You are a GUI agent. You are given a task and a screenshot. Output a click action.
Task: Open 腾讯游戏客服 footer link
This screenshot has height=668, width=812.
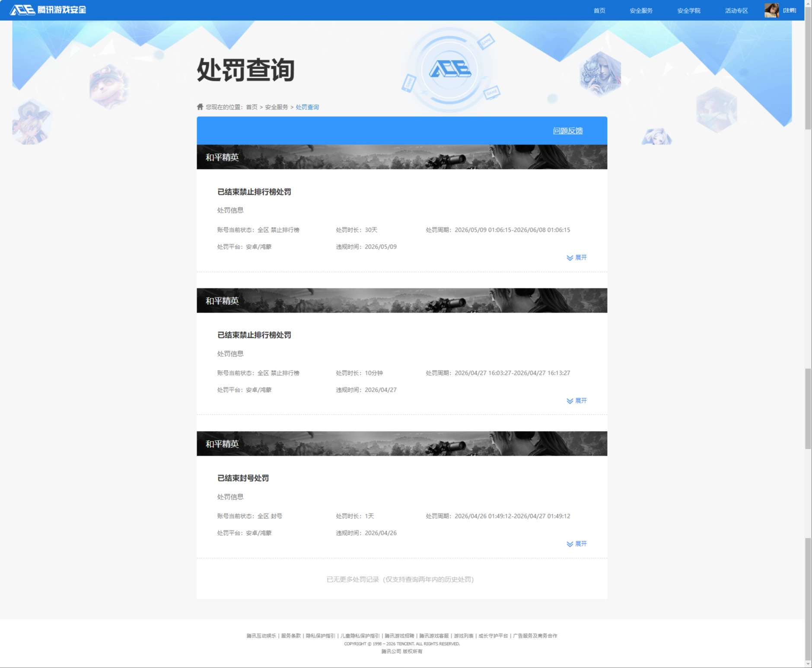[434, 636]
